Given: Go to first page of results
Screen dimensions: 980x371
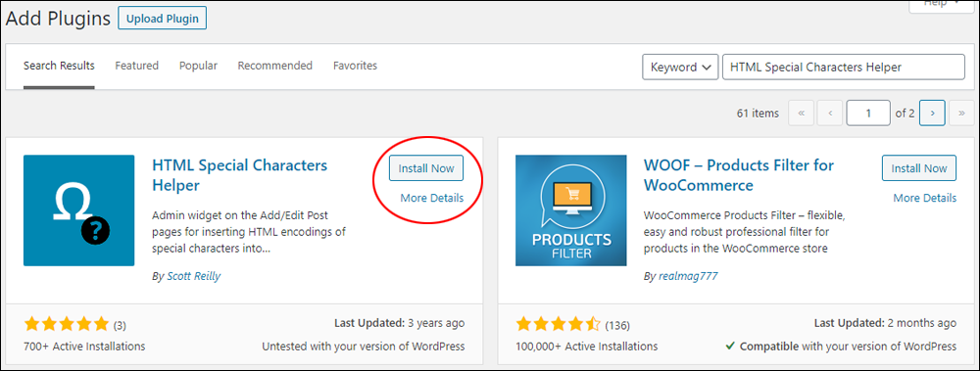Looking at the screenshot, I should [x=802, y=114].
